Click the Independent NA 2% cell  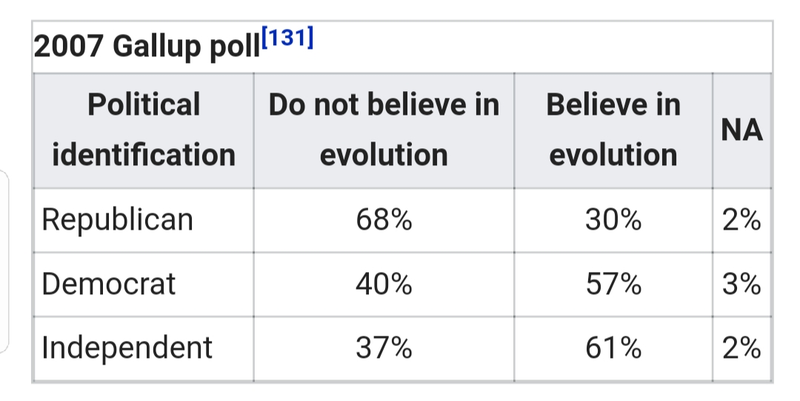click(x=742, y=348)
